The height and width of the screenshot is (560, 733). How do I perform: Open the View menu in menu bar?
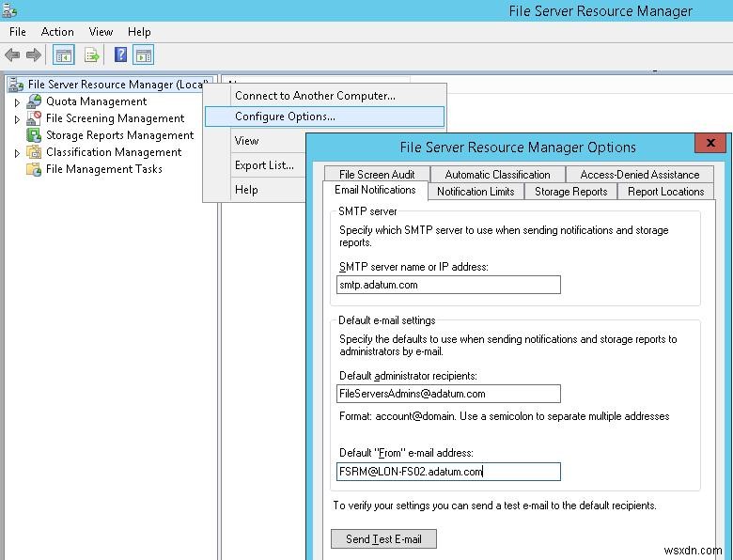point(101,32)
